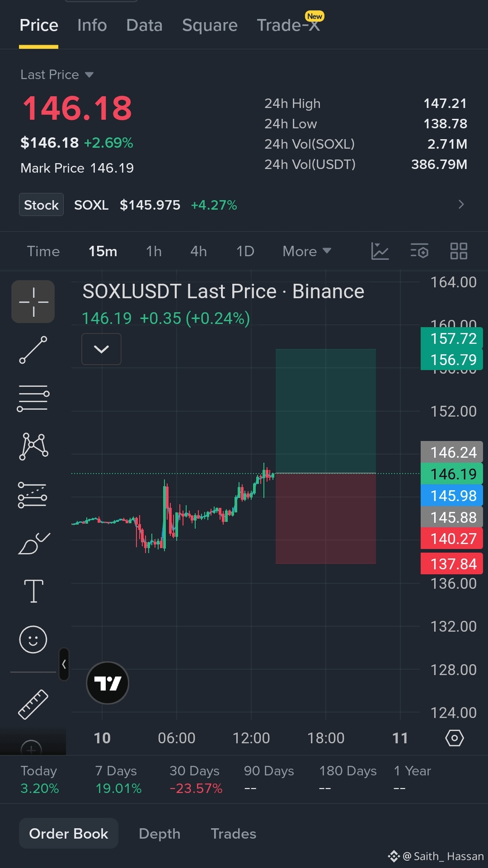The width and height of the screenshot is (488, 868).
Task: Open the Depth tab
Action: [x=160, y=834]
